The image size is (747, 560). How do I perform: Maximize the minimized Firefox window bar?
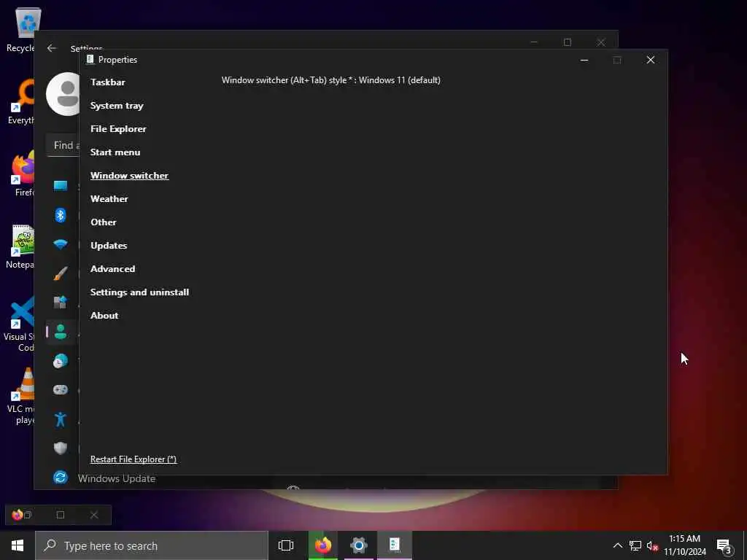click(x=61, y=515)
